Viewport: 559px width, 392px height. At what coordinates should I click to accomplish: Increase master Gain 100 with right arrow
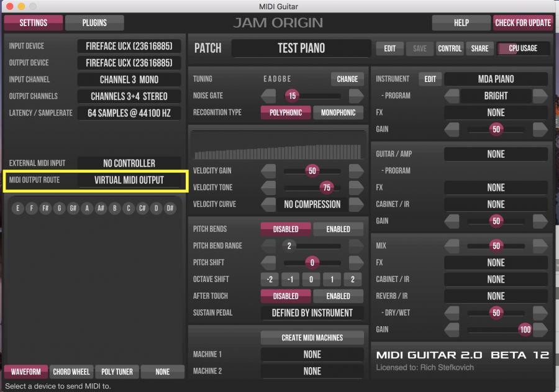click(x=540, y=330)
